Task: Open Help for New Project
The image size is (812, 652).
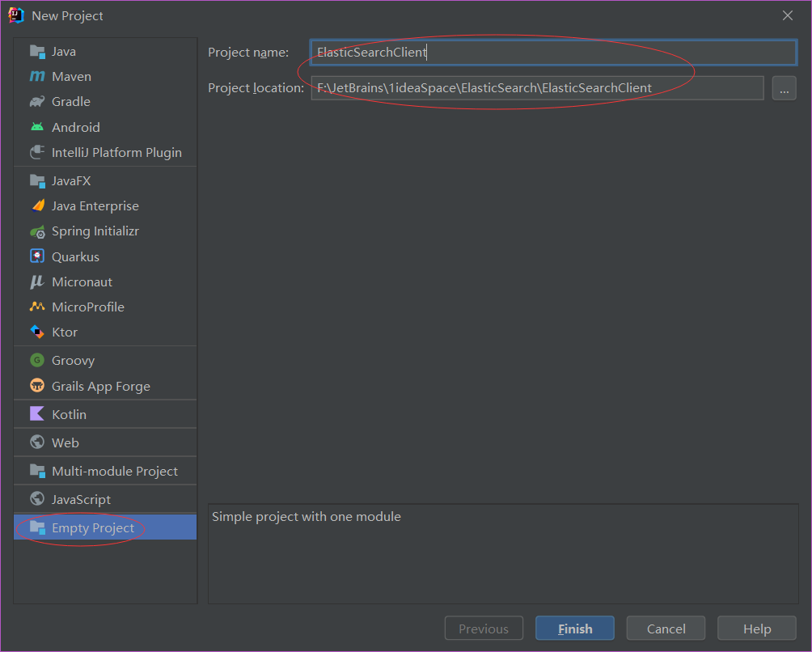Action: (756, 629)
